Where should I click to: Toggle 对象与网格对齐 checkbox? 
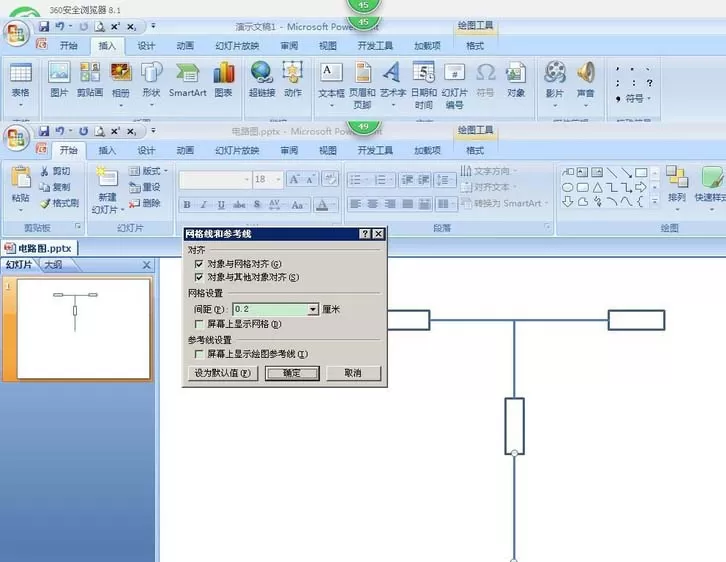pyautogui.click(x=199, y=264)
